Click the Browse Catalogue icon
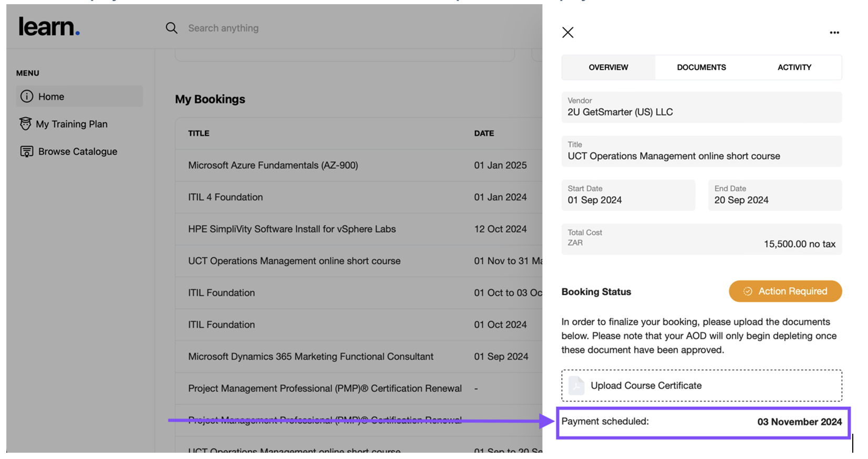Screen dimensions: 868x459 [x=26, y=151]
